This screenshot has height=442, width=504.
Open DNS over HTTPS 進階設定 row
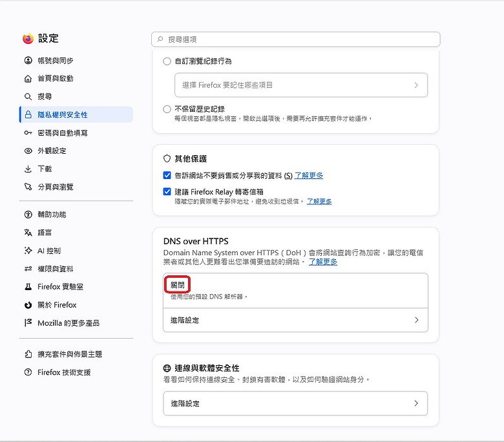tap(295, 320)
